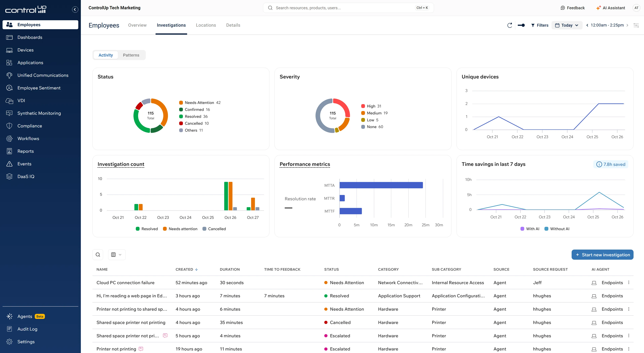
Task: Open DaaS IQ section
Action: 40,176
